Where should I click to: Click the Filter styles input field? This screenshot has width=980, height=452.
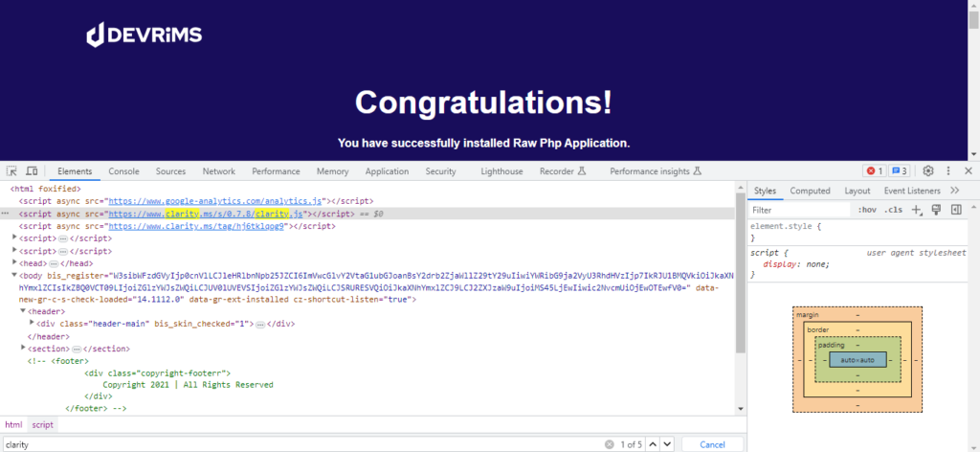[x=800, y=210]
